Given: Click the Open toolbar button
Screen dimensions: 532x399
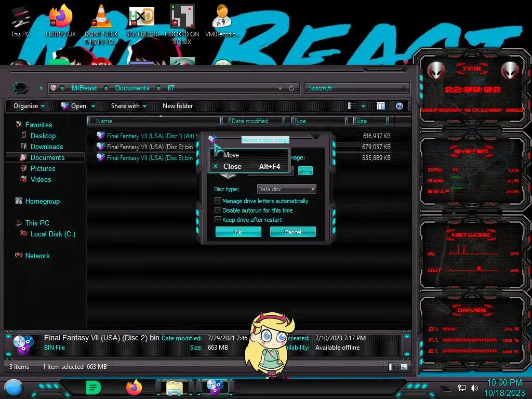Looking at the screenshot, I should [x=74, y=106].
